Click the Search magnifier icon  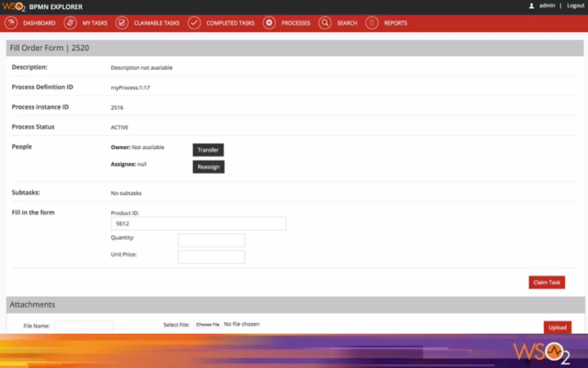click(x=325, y=23)
